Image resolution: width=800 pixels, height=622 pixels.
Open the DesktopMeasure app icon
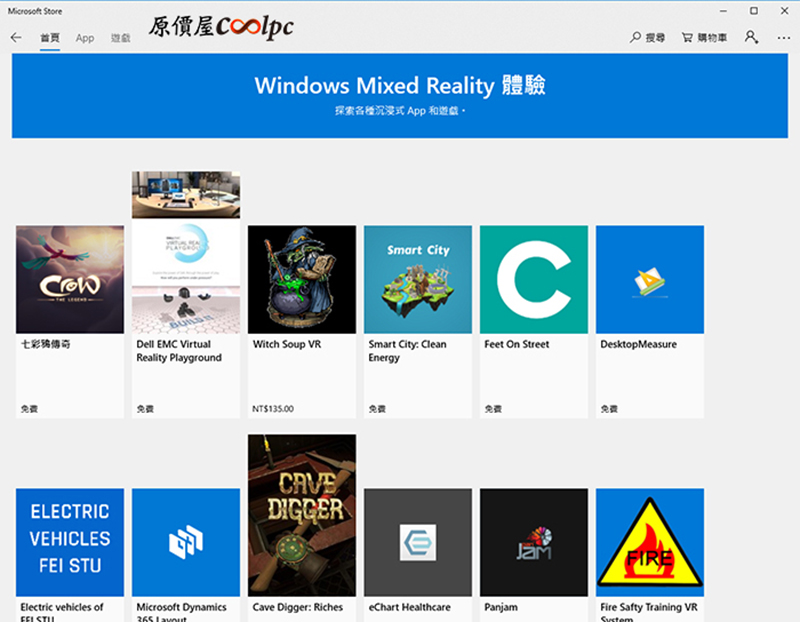coord(650,280)
